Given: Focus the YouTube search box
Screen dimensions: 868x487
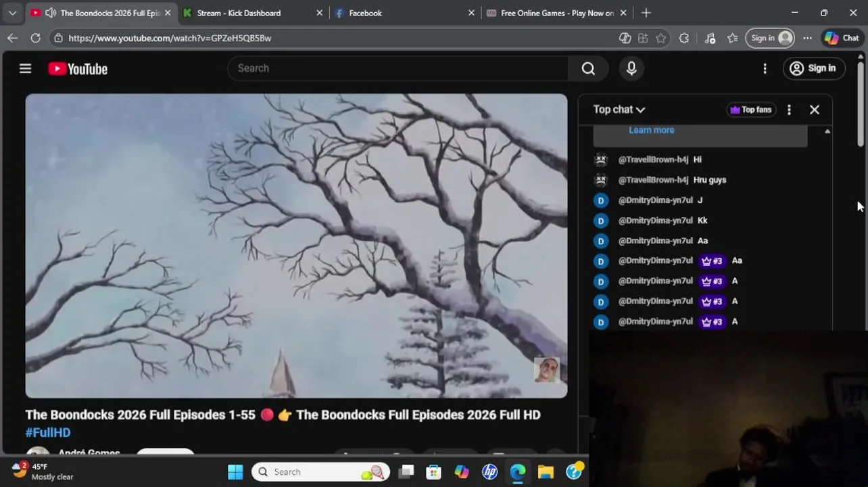Looking at the screenshot, I should [399, 68].
